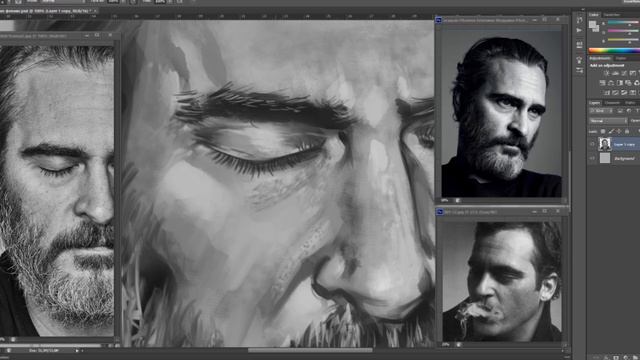Add a Hue/Saturation adjustment

[602, 83]
